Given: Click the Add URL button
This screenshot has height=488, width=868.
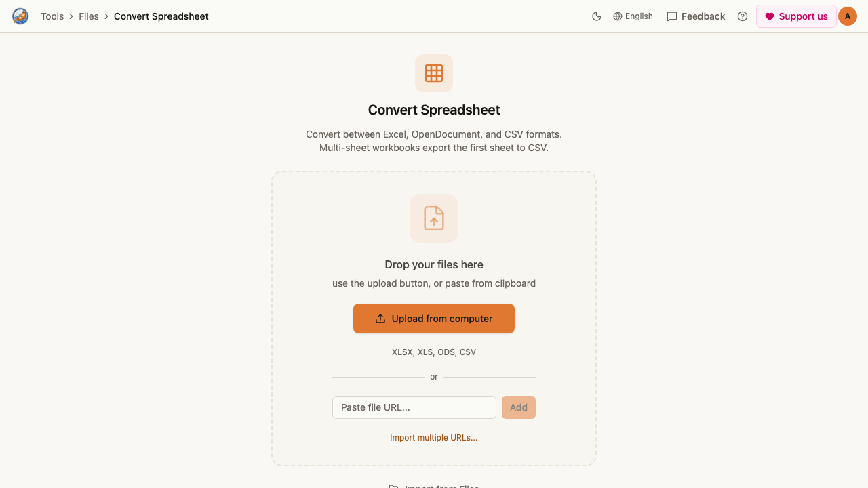Looking at the screenshot, I should click(x=519, y=407).
